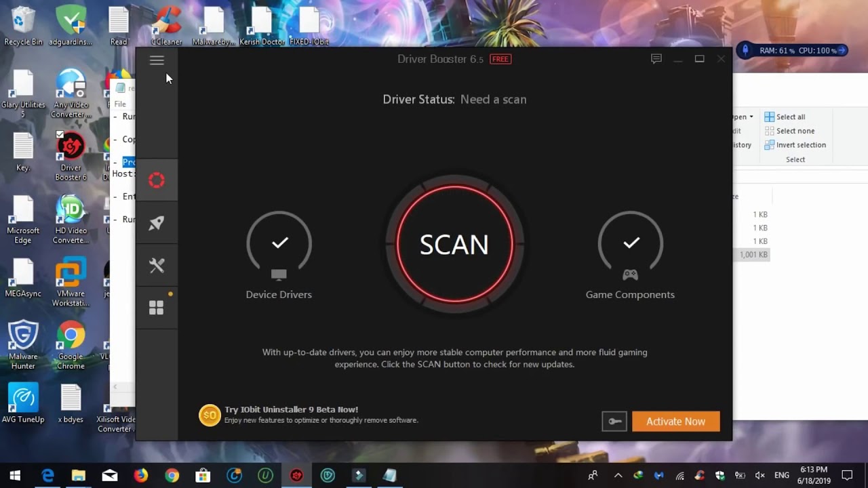Select the x bdyes text file on desktop
The image size is (868, 488).
tap(71, 404)
